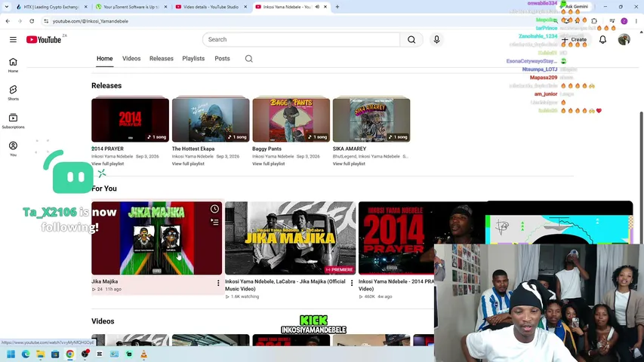Screen dimensions: 644x362
Task: Launch Microsoft Edge from the taskbar
Action: pyautogui.click(x=26, y=354)
